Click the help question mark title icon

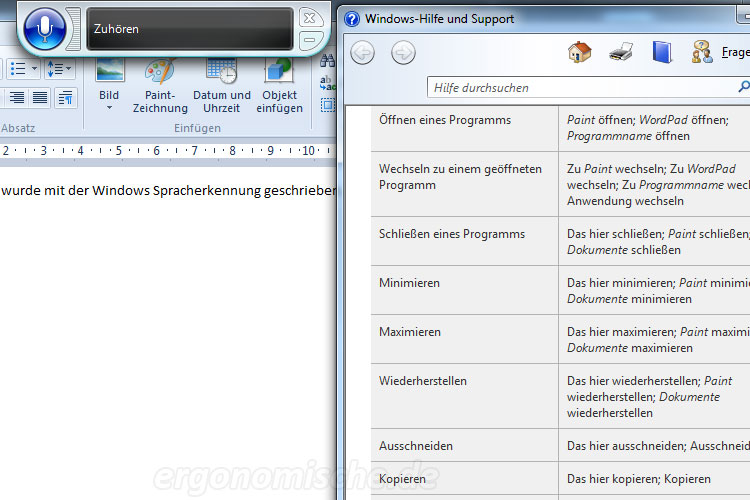(x=352, y=19)
